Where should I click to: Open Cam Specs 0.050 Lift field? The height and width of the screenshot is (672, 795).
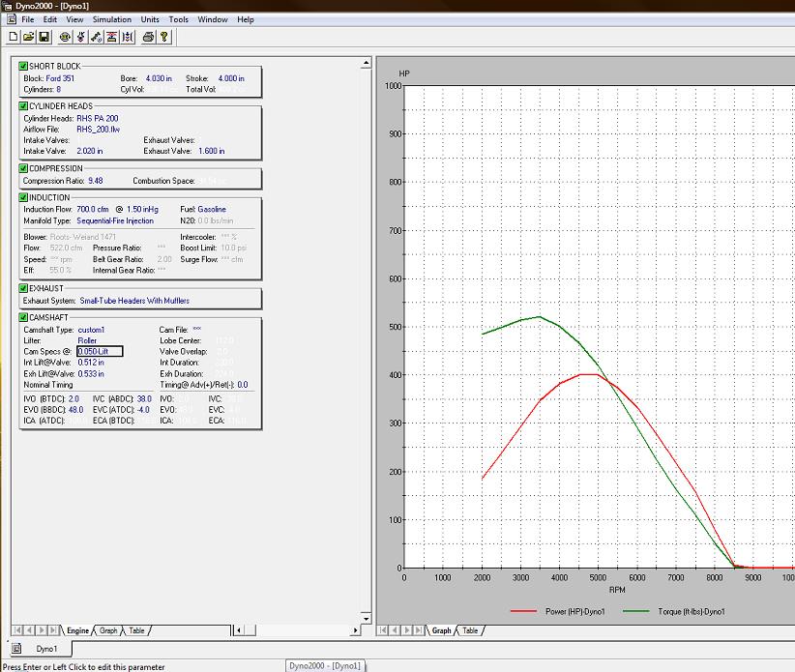(x=100, y=351)
